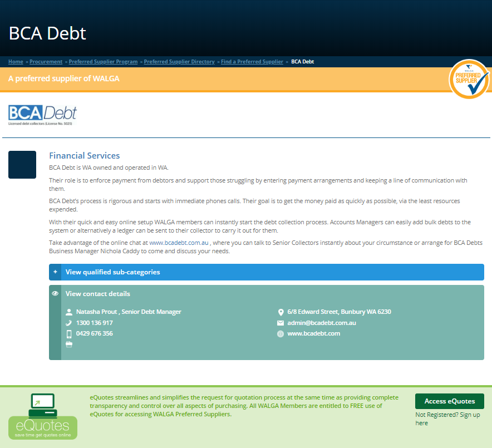Open the www.bcadebt.com.au link in description
Screen dimensions: 492x448
pos(179,243)
